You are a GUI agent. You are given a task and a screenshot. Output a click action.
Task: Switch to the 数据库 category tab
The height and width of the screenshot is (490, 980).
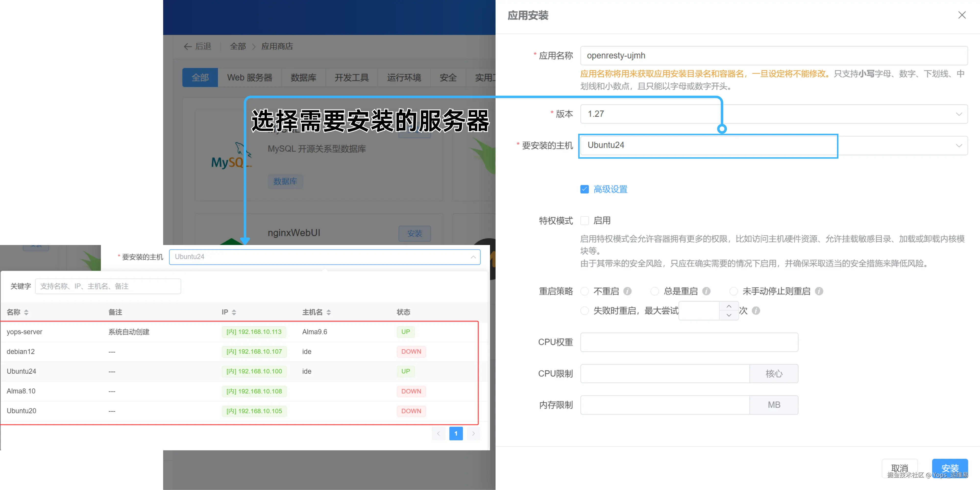pyautogui.click(x=303, y=78)
